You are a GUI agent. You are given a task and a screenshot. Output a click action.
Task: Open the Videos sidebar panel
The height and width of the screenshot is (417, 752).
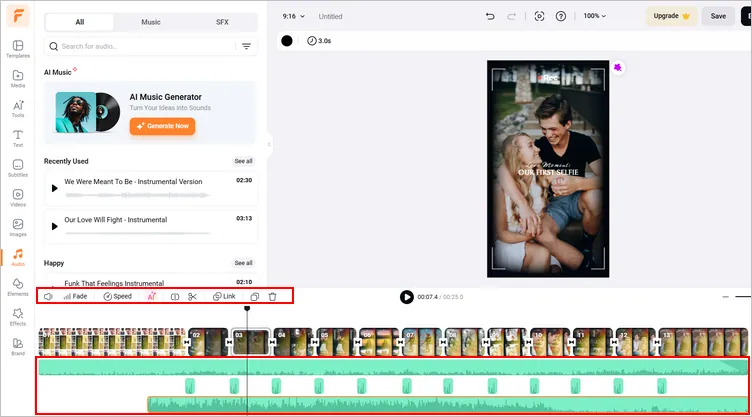click(x=18, y=198)
